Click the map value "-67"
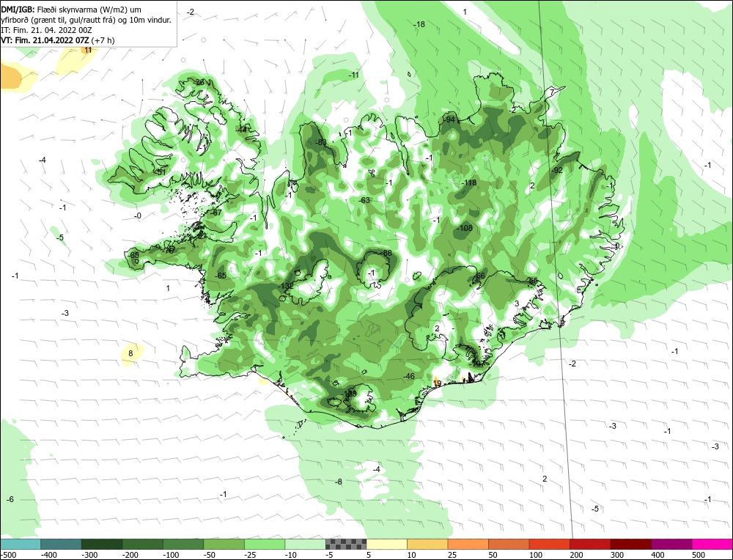 [216, 213]
